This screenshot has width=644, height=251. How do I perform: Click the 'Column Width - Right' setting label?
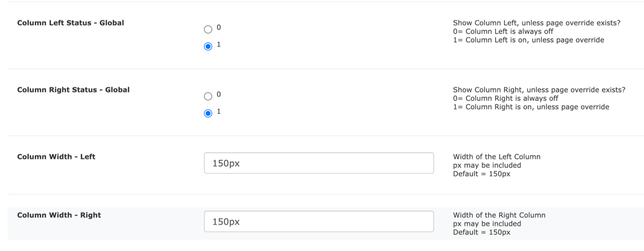click(x=59, y=215)
